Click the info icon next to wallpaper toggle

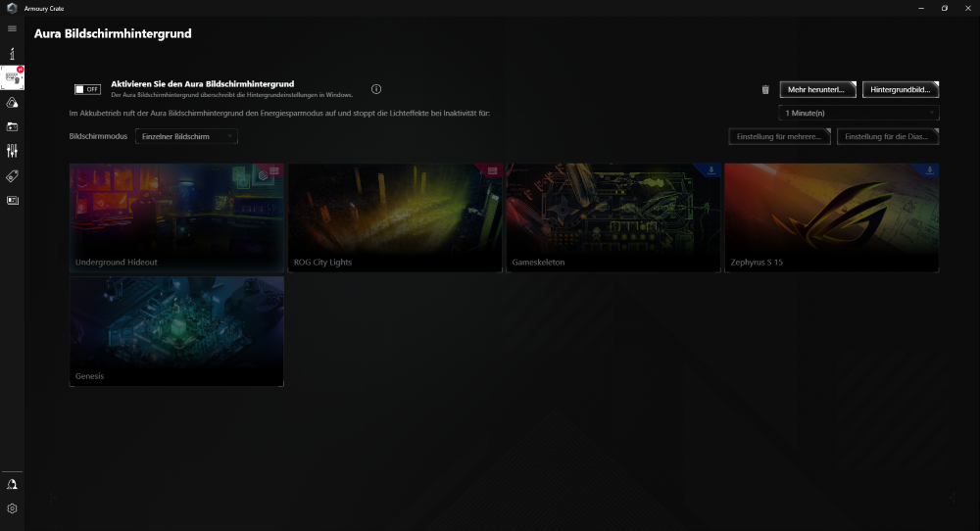(x=376, y=89)
